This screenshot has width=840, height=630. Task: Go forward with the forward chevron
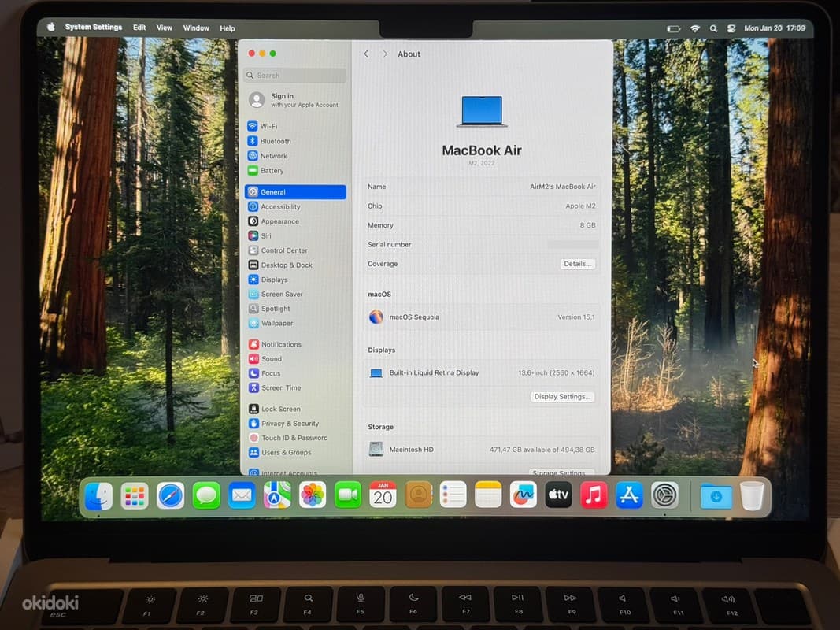tap(385, 54)
